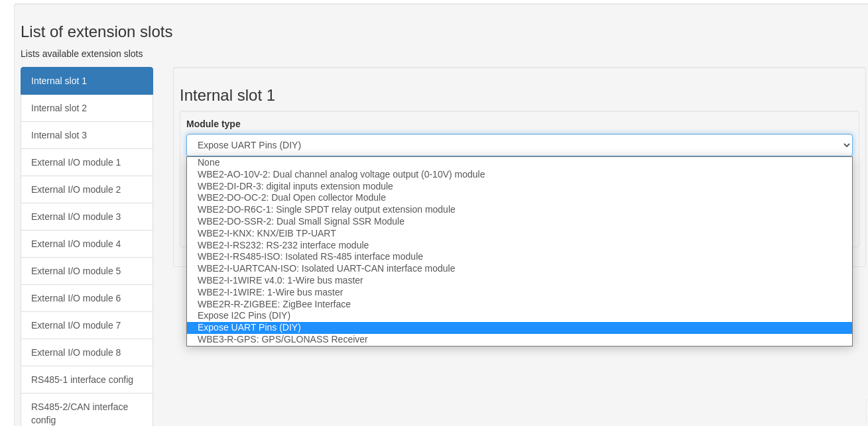Pick WBE2-I-1WIRE: 1-Wire bus master option
Screen dimensions: 868x426
pos(519,292)
